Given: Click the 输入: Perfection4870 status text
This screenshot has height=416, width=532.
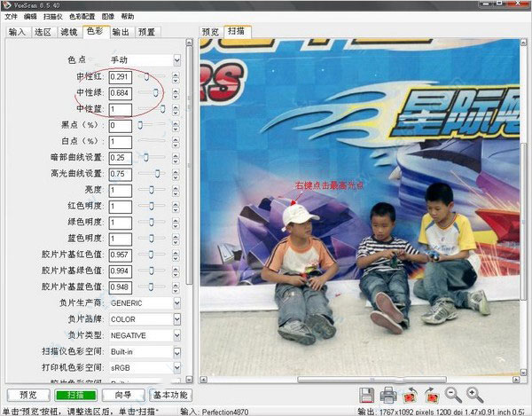Looking at the screenshot, I should click(215, 412).
